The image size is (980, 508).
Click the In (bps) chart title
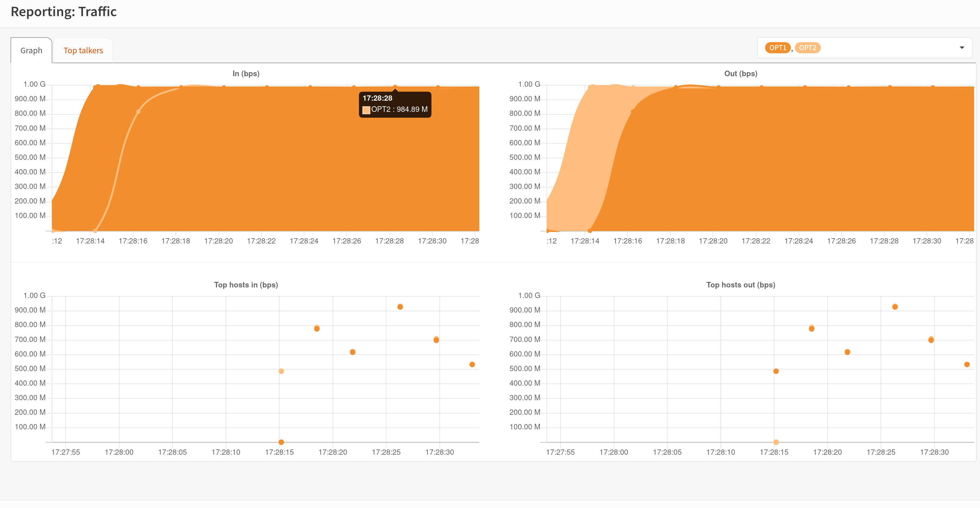pyautogui.click(x=246, y=73)
